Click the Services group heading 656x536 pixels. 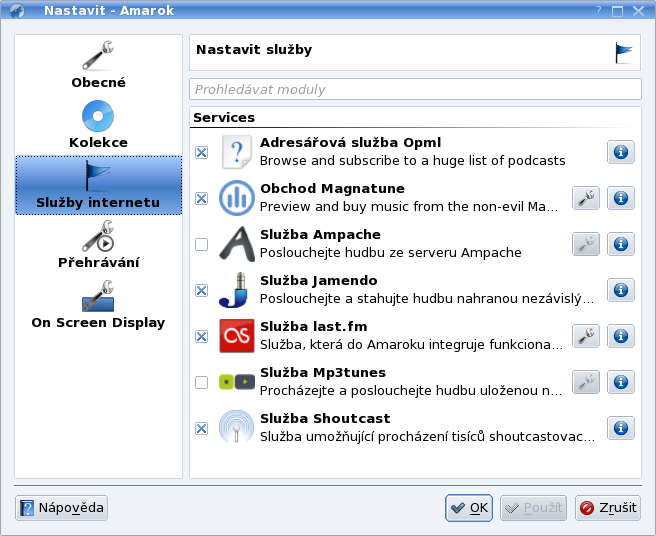(x=224, y=118)
